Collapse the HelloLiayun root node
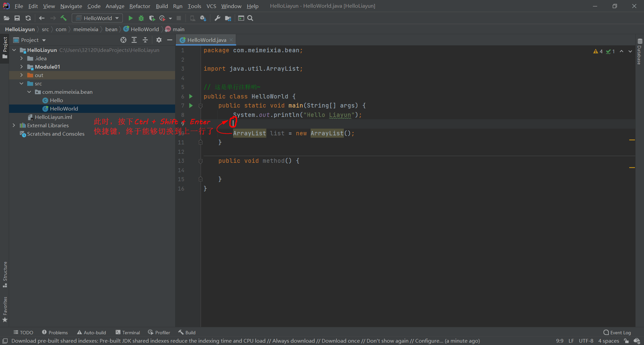 [14, 50]
